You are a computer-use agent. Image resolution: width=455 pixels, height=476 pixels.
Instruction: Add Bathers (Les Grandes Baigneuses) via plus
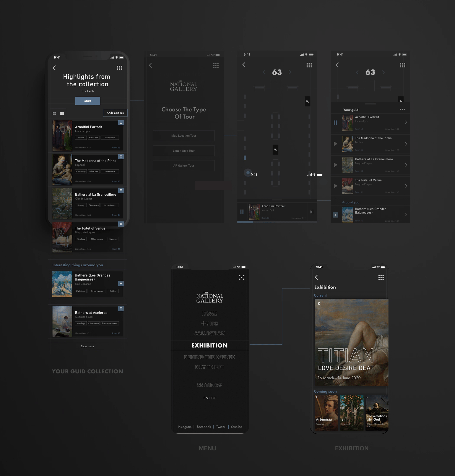pyautogui.click(x=121, y=283)
